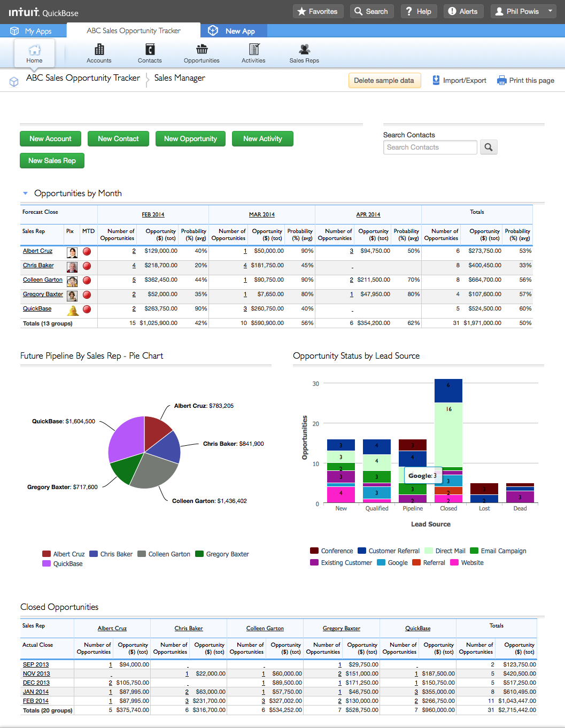Open the JAN 2014 closed opportunities link
This screenshot has width=565, height=728.
point(36,692)
